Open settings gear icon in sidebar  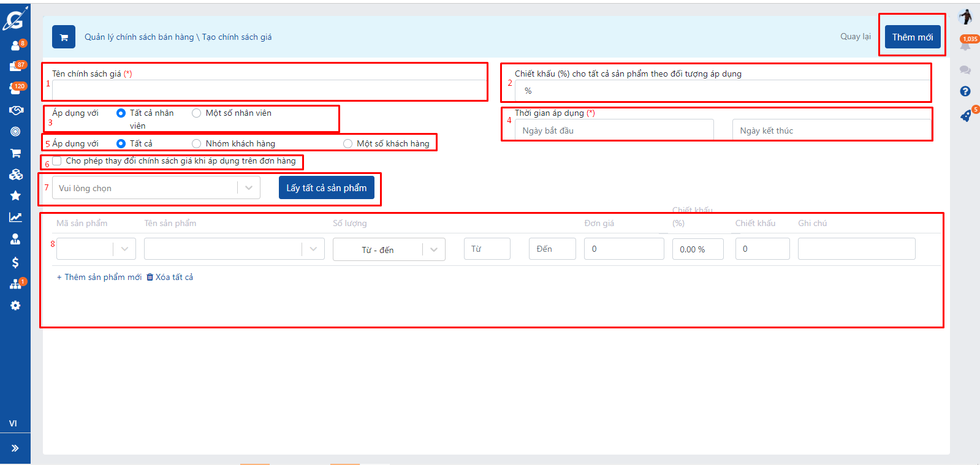[15, 306]
